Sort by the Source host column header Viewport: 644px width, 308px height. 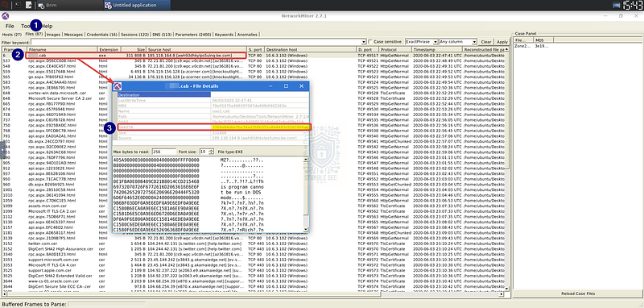[x=196, y=49]
